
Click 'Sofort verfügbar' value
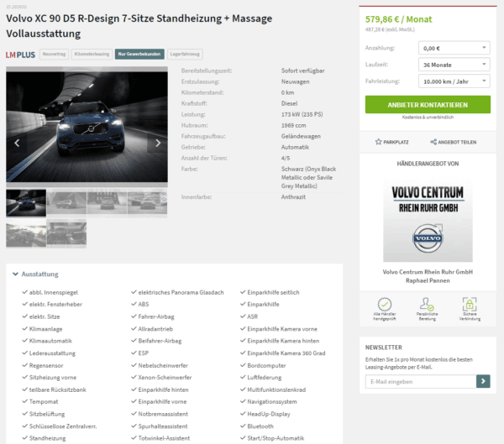pyautogui.click(x=302, y=71)
